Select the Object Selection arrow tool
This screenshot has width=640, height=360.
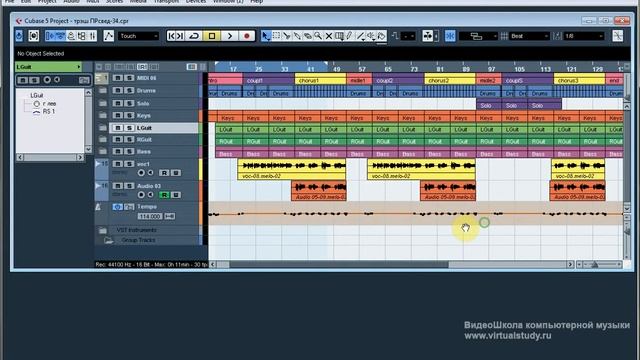(266, 36)
